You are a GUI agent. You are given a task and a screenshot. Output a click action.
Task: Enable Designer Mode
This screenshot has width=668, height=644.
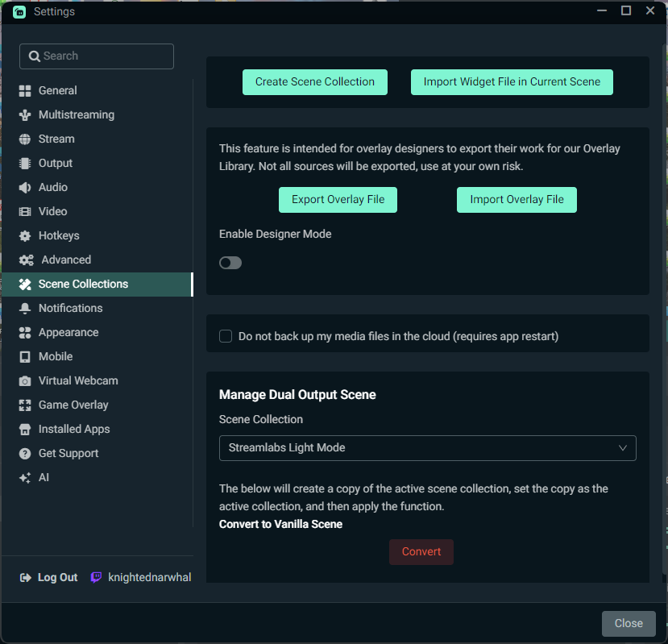tap(230, 262)
